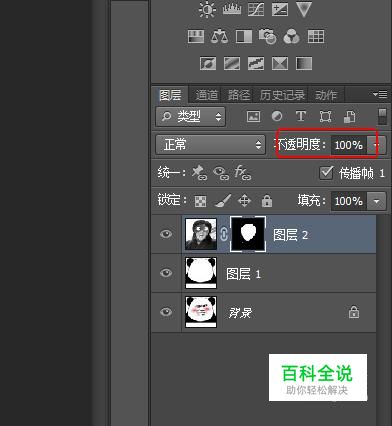This screenshot has height=426, width=392.
Task: Lock transparent pixels
Action: 200,201
